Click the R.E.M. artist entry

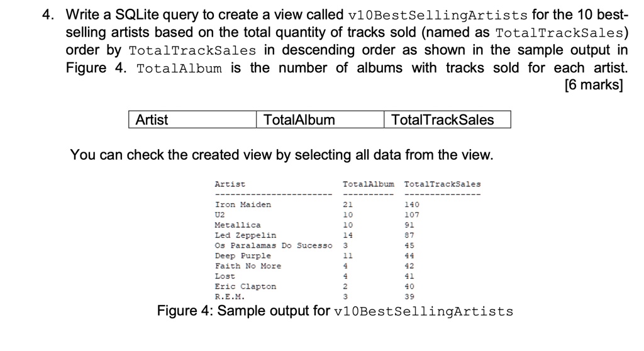pyautogui.click(x=230, y=296)
